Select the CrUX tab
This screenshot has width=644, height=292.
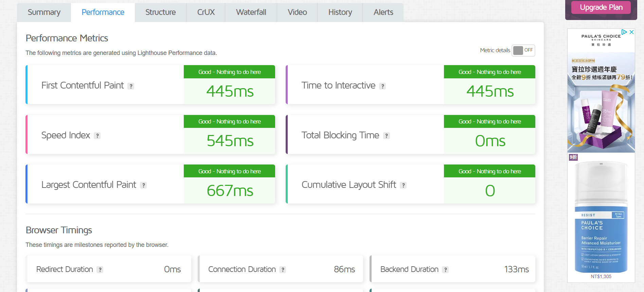tap(206, 13)
